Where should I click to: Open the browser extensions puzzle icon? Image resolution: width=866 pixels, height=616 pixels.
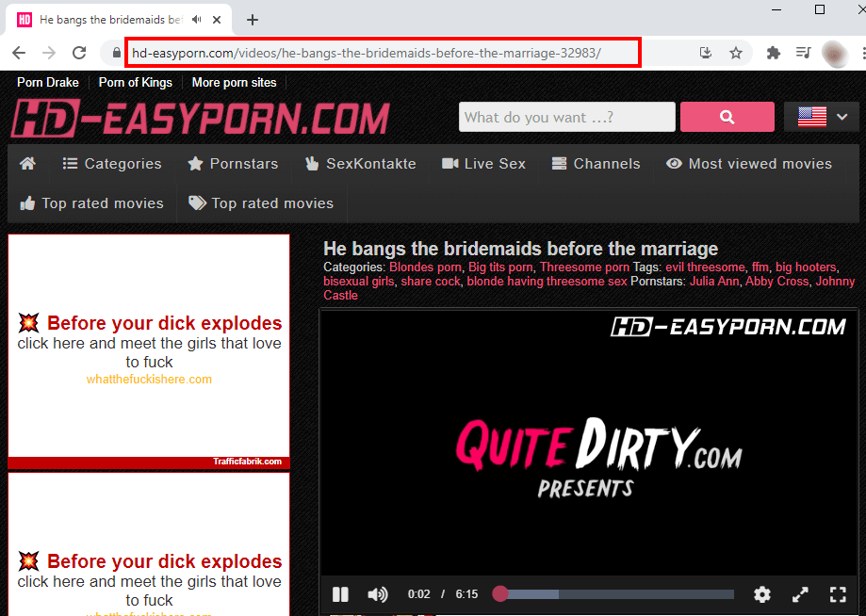point(774,53)
